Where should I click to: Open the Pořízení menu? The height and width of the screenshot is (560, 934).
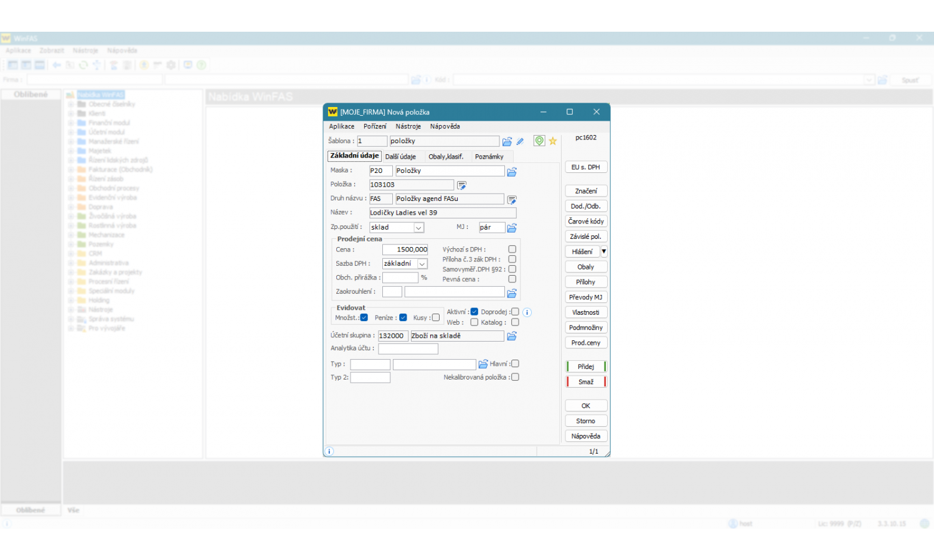(x=375, y=126)
